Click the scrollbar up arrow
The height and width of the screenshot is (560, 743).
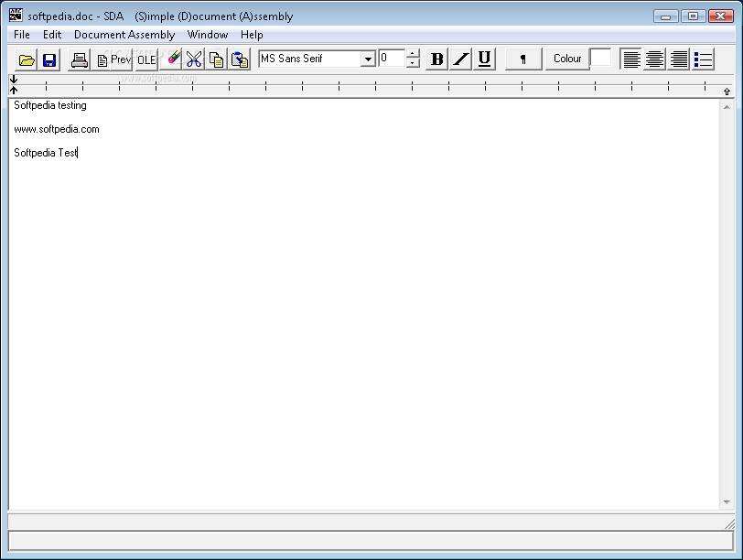tap(727, 108)
